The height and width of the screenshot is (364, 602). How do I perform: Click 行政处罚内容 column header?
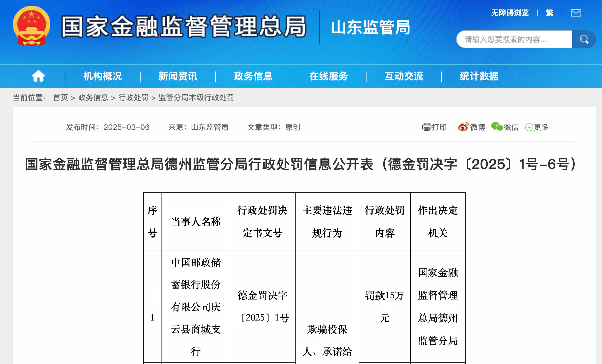(385, 222)
